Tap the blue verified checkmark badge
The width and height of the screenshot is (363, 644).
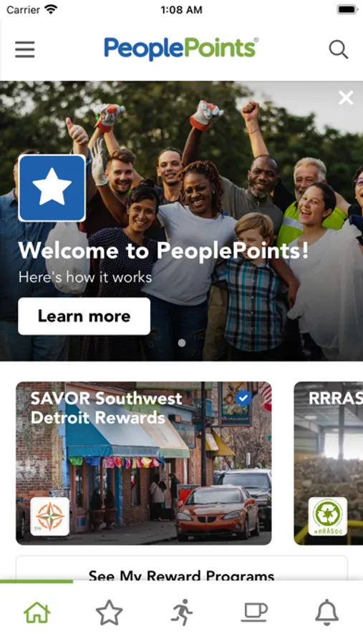pos(243,398)
